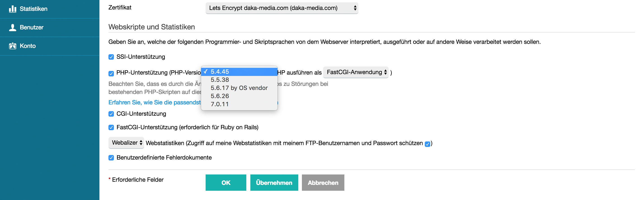This screenshot has width=644, height=200.
Task: Select PHP version 7.0.11
Action: pos(220,104)
